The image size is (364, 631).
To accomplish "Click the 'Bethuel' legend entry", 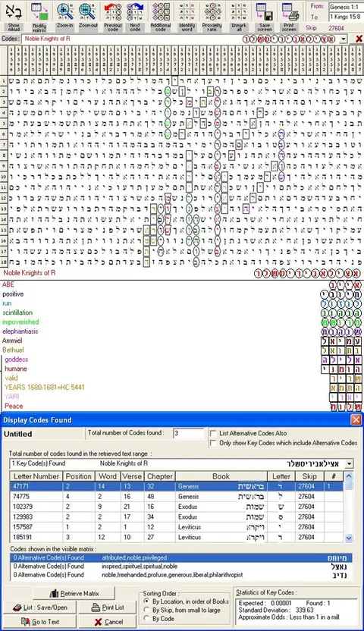I will tap(13, 350).
